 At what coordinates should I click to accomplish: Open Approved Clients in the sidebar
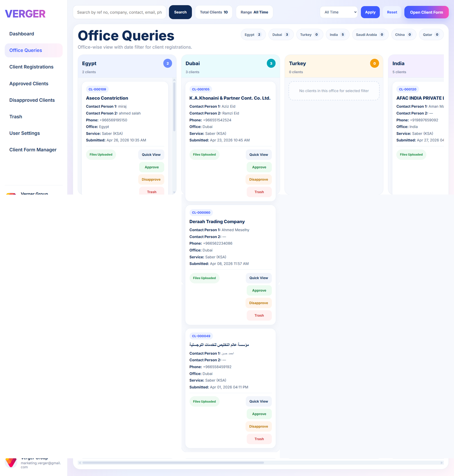(x=33, y=84)
